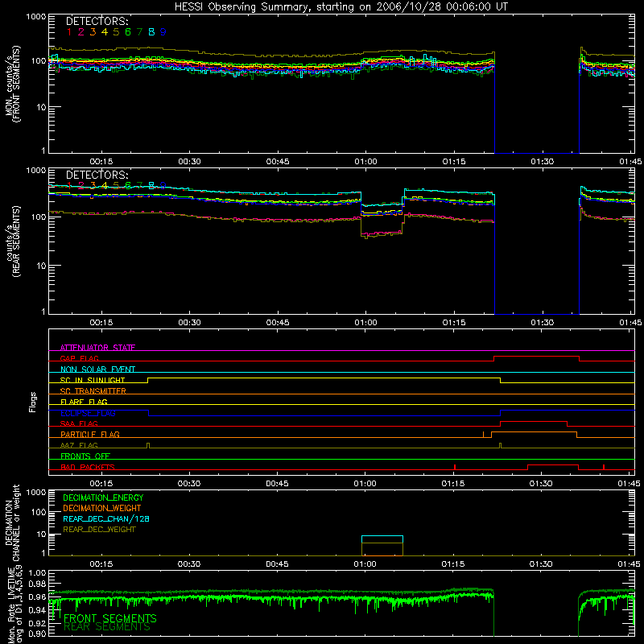Click red detector 1 in front segments legend
Screen dimensions: 644x644
(x=69, y=32)
